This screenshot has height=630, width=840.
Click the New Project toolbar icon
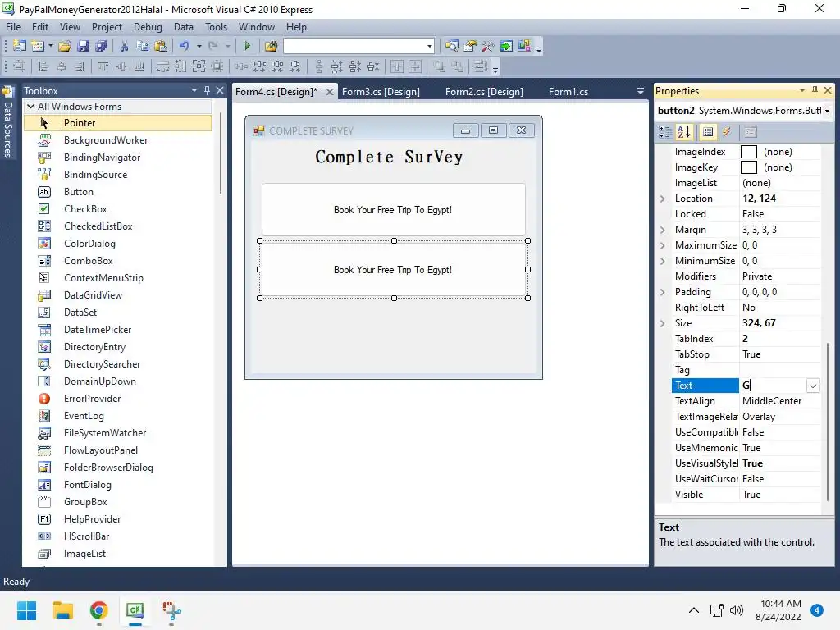[20, 47]
